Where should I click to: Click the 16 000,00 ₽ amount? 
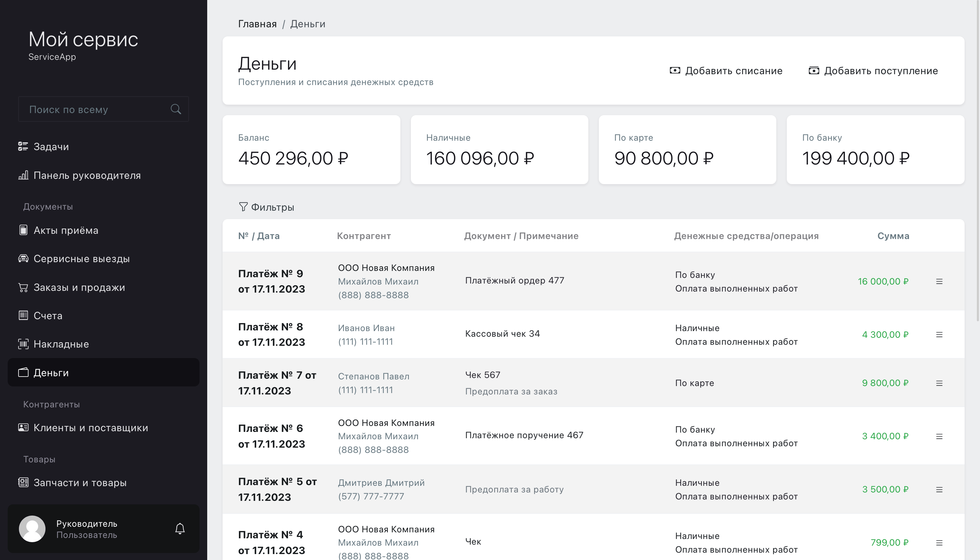[x=883, y=281]
